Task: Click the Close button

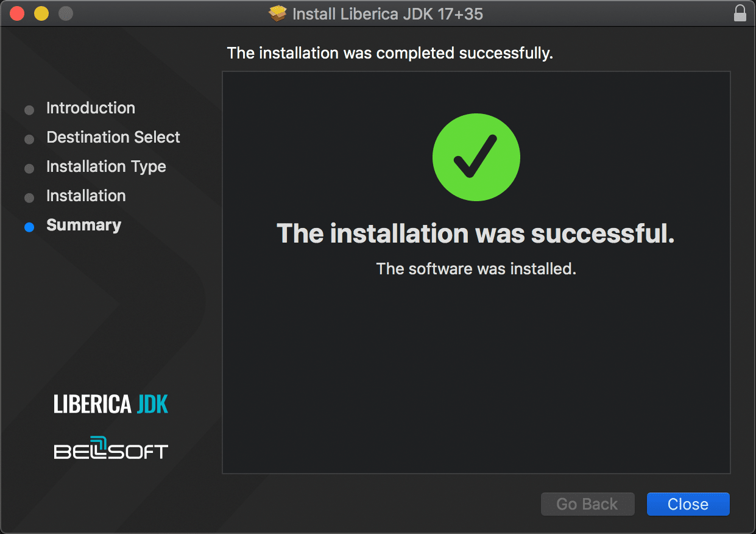Action: coord(688,504)
